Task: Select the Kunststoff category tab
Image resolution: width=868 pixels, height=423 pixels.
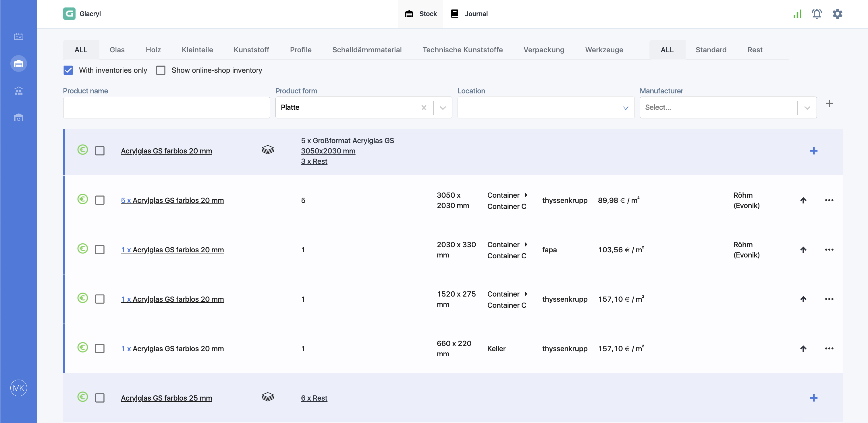Action: click(251, 50)
